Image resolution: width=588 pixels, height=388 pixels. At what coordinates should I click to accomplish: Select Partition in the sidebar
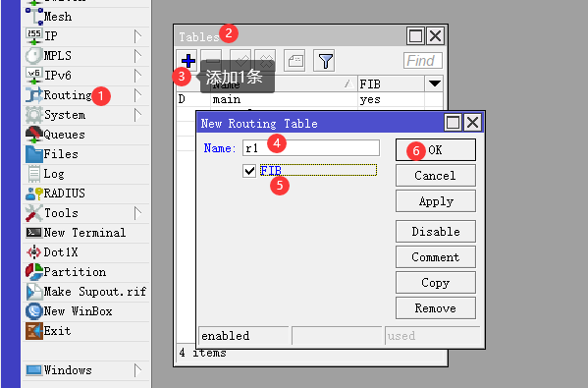(x=86, y=272)
